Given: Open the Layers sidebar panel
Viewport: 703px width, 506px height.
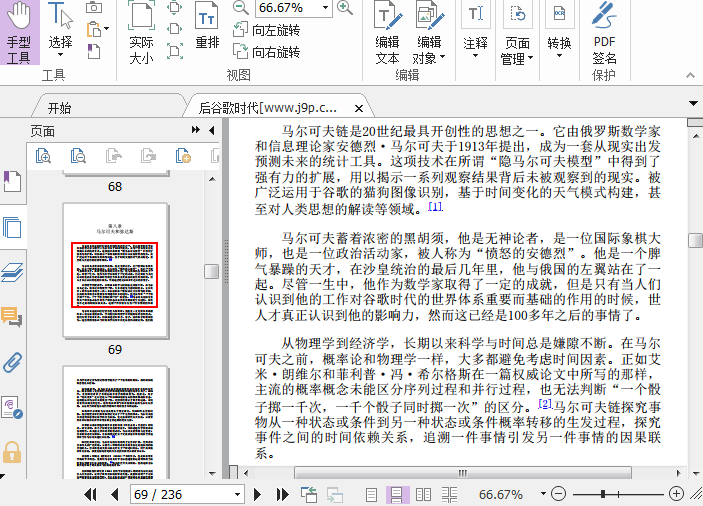Looking at the screenshot, I should pos(12,272).
